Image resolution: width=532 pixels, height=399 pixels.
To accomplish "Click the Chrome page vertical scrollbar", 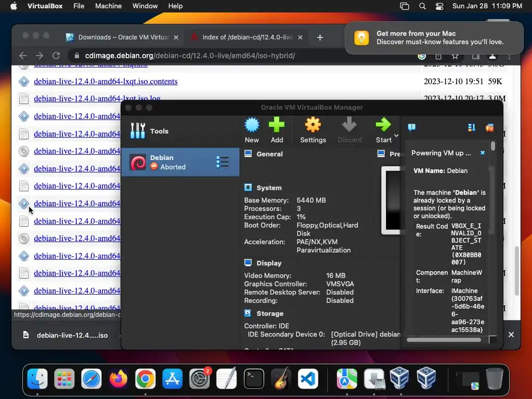I will tap(516, 271).
